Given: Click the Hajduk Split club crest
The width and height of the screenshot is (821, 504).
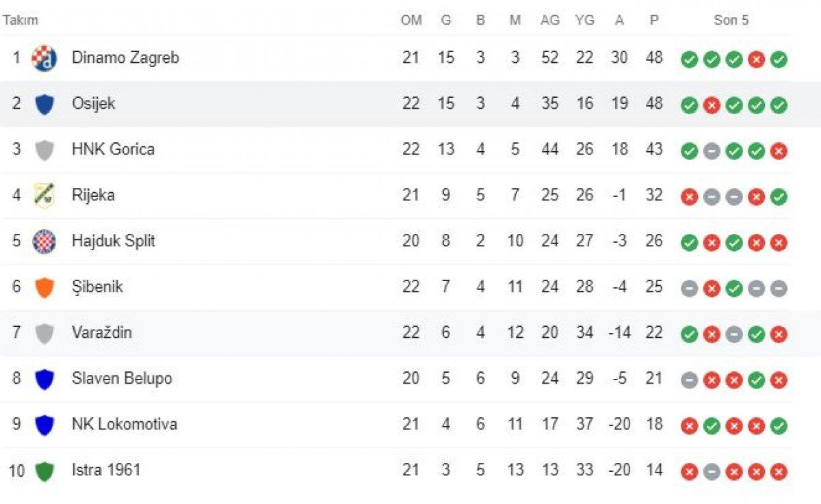Looking at the screenshot, I should (x=44, y=241).
